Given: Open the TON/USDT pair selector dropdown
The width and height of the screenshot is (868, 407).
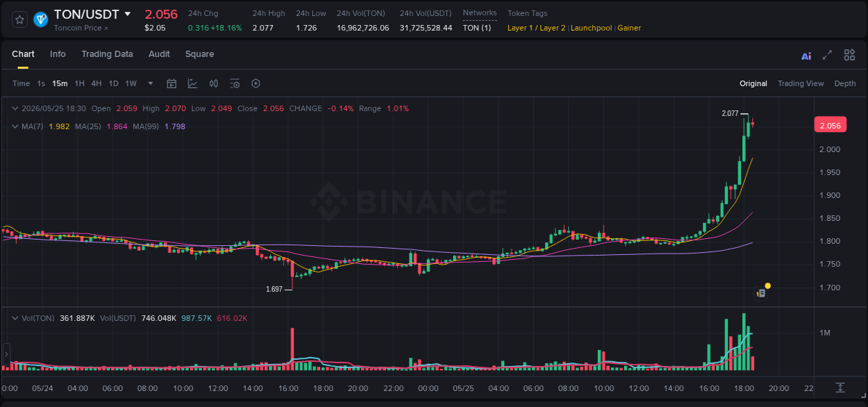Looking at the screenshot, I should (x=127, y=14).
